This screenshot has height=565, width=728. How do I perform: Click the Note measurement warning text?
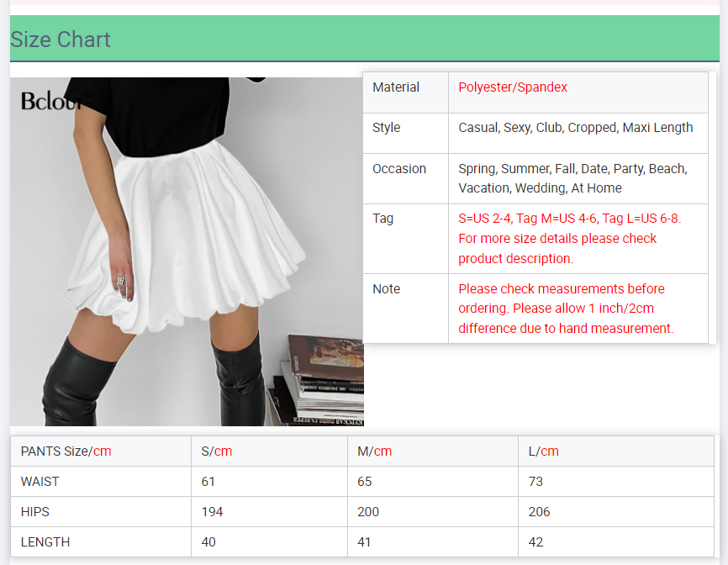566,309
